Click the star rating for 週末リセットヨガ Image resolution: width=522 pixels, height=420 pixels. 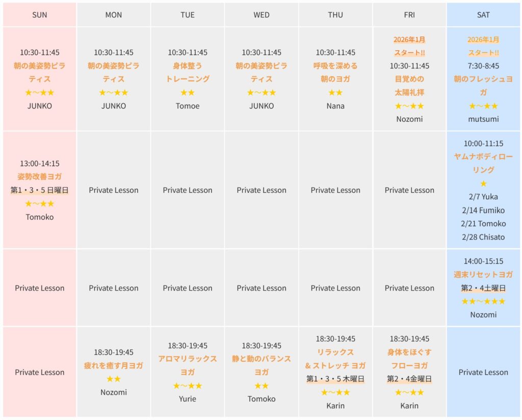click(x=483, y=301)
